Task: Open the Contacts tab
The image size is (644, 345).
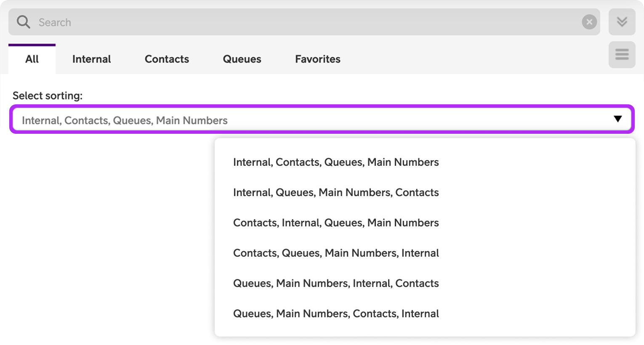Action: (x=167, y=59)
